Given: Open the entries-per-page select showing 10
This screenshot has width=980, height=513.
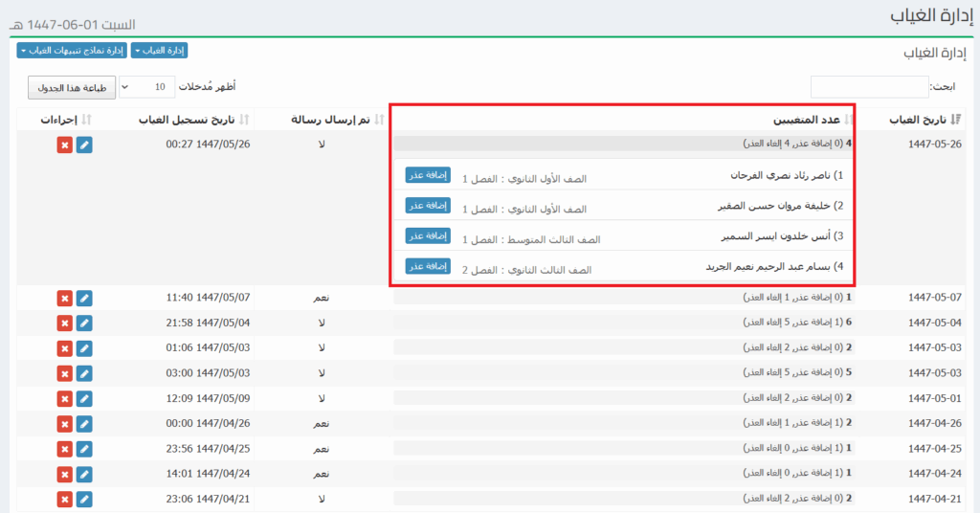Looking at the screenshot, I should (146, 87).
